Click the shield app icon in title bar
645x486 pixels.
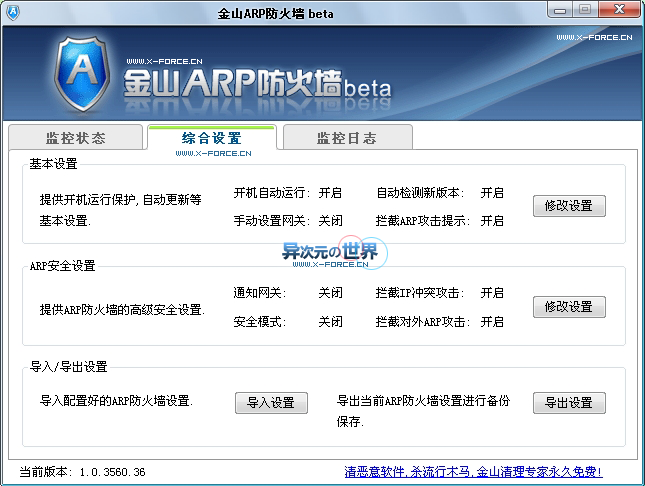(13, 13)
